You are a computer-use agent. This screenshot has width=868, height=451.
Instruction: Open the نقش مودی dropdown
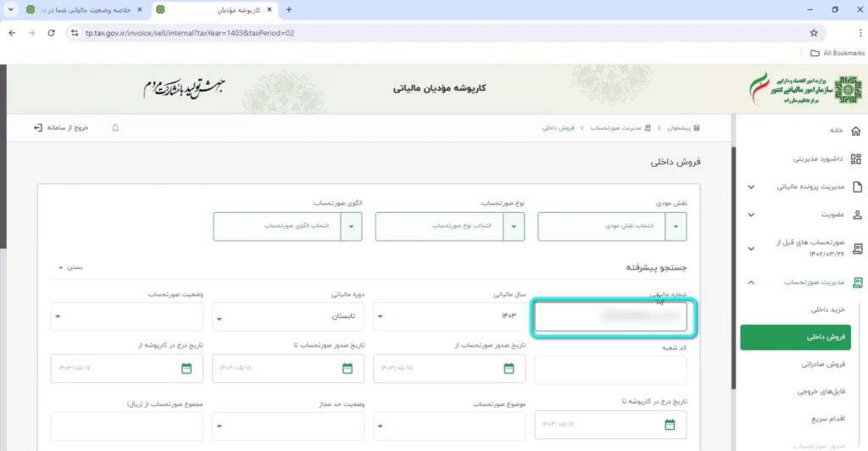[x=612, y=226]
